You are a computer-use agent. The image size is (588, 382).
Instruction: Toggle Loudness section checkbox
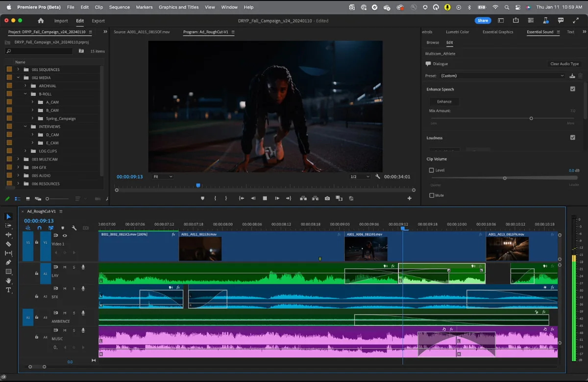click(572, 138)
